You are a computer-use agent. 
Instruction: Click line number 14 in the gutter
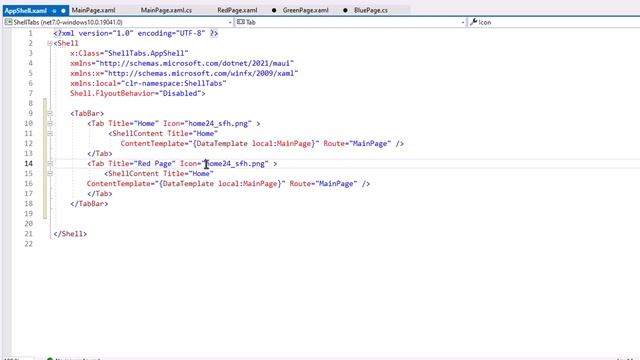coord(28,164)
